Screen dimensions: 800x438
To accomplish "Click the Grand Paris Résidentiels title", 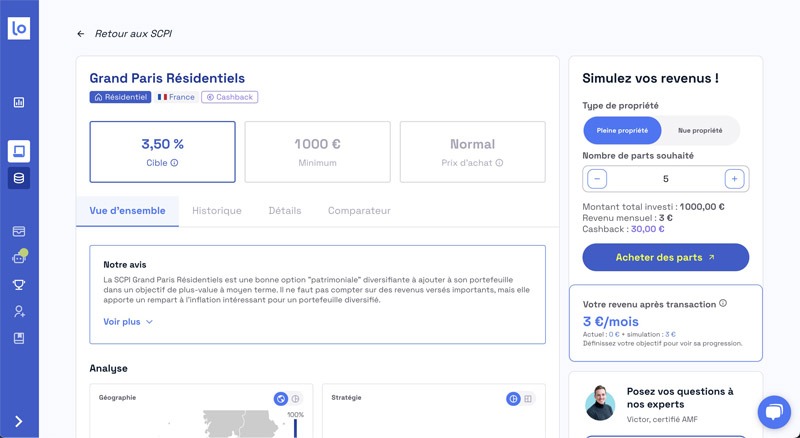I will tap(167, 78).
